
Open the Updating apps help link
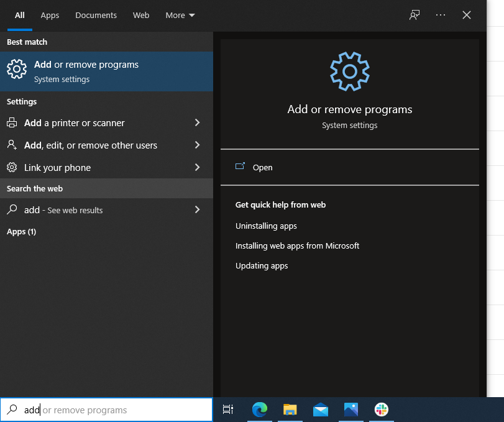pyautogui.click(x=262, y=265)
